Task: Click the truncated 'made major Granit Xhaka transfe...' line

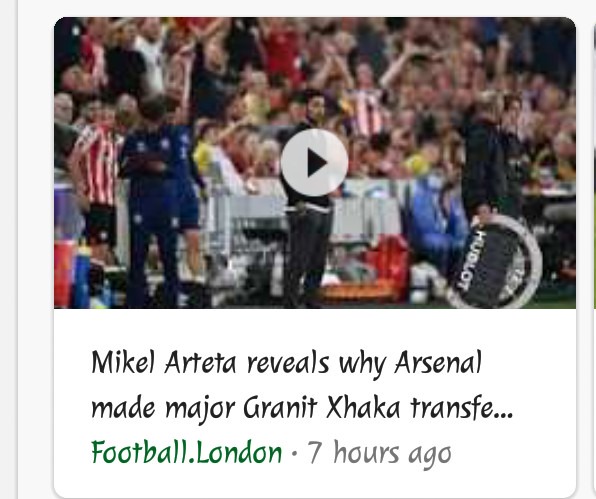Action: point(302,409)
